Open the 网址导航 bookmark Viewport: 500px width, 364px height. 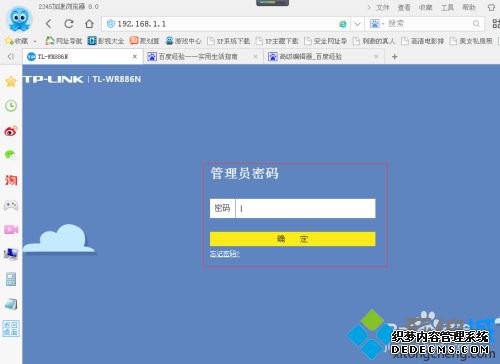tap(64, 41)
